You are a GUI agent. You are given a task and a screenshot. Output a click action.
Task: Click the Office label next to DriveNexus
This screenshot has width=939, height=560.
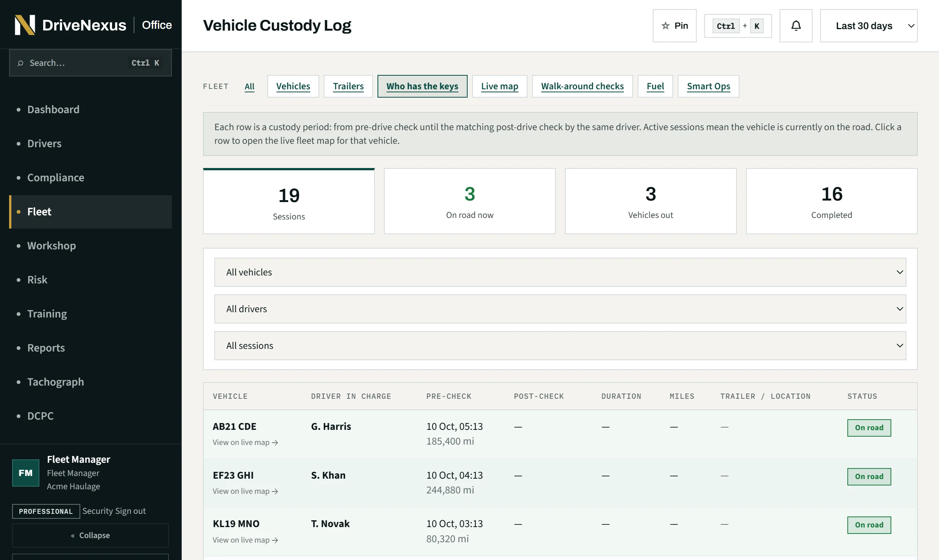pos(157,25)
